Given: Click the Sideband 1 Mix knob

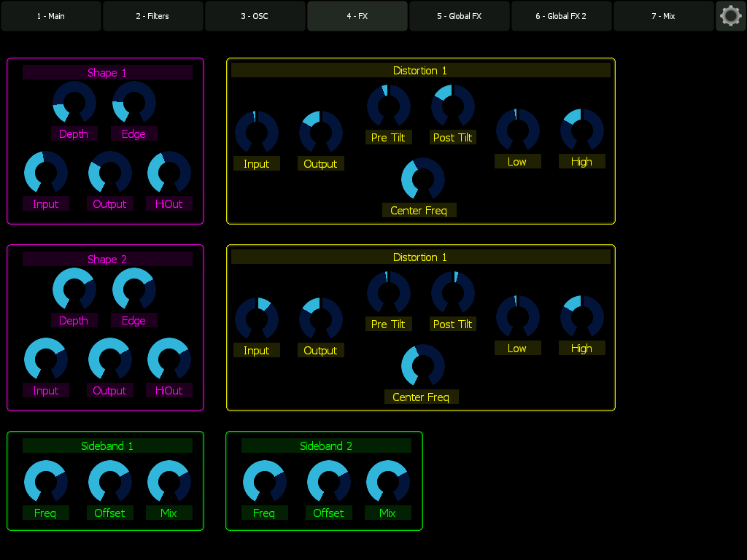Looking at the screenshot, I should pos(169,481).
